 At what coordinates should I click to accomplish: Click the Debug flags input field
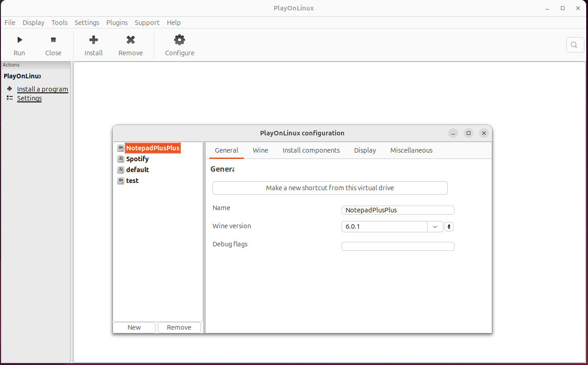point(398,246)
